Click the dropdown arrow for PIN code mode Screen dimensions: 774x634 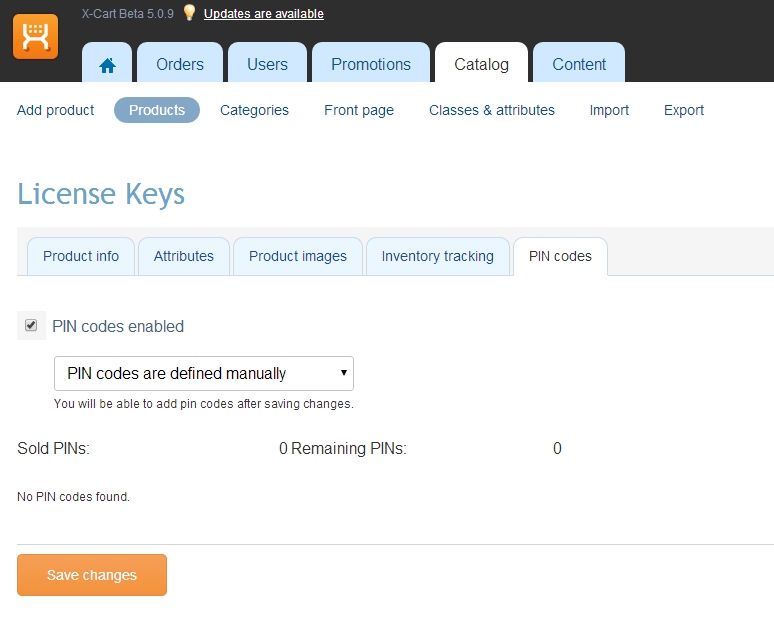coord(344,373)
